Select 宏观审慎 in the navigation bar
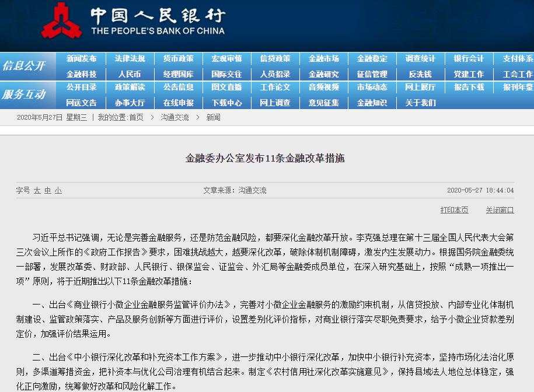The height and width of the screenshot is (392, 534). (x=226, y=58)
